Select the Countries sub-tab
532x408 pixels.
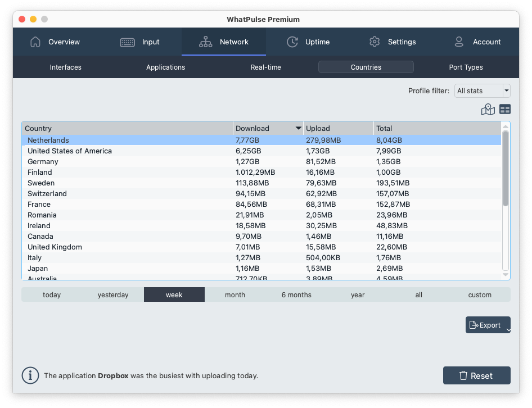pos(366,67)
